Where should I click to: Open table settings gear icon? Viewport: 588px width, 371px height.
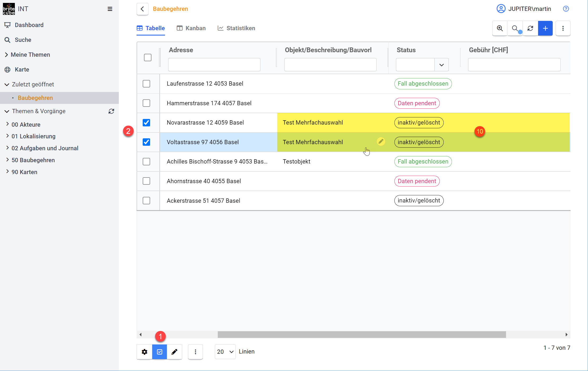145,352
